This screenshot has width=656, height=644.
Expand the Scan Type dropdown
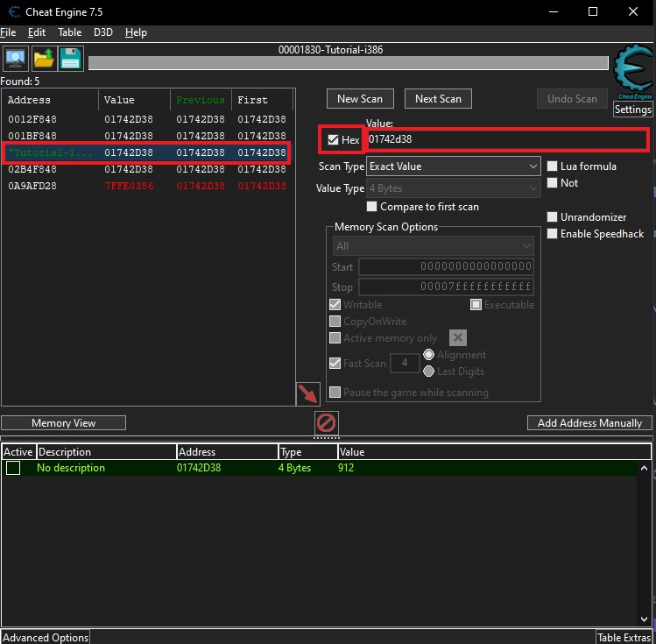(454, 166)
